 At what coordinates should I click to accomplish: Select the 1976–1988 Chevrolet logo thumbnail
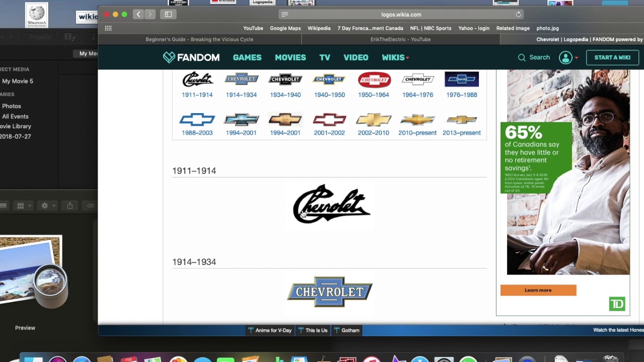462,79
